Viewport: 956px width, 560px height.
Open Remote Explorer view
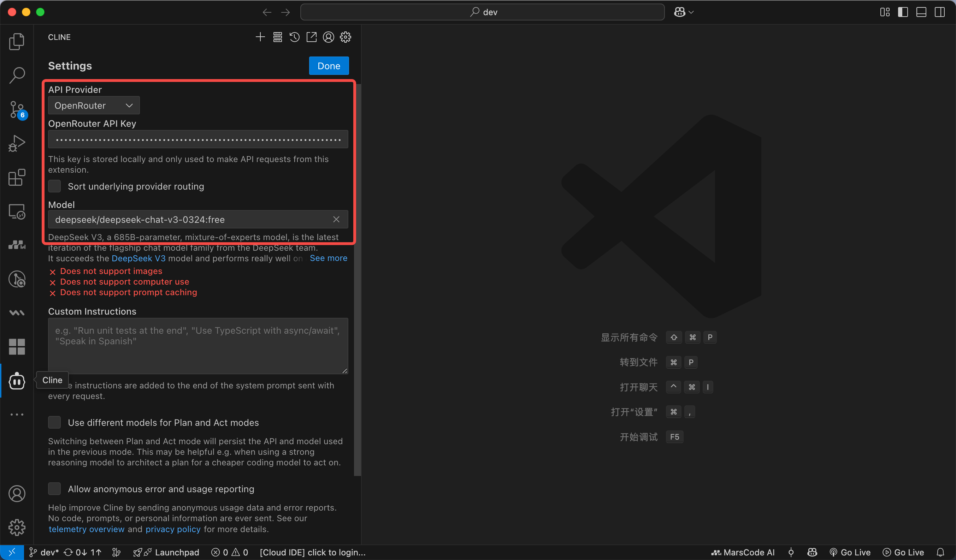(x=17, y=212)
